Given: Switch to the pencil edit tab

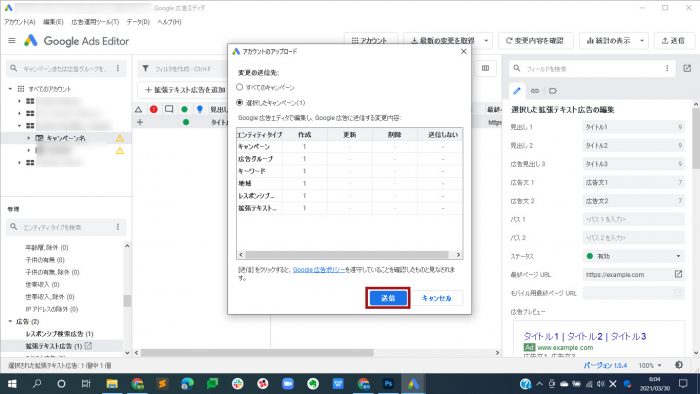Looking at the screenshot, I should [517, 91].
